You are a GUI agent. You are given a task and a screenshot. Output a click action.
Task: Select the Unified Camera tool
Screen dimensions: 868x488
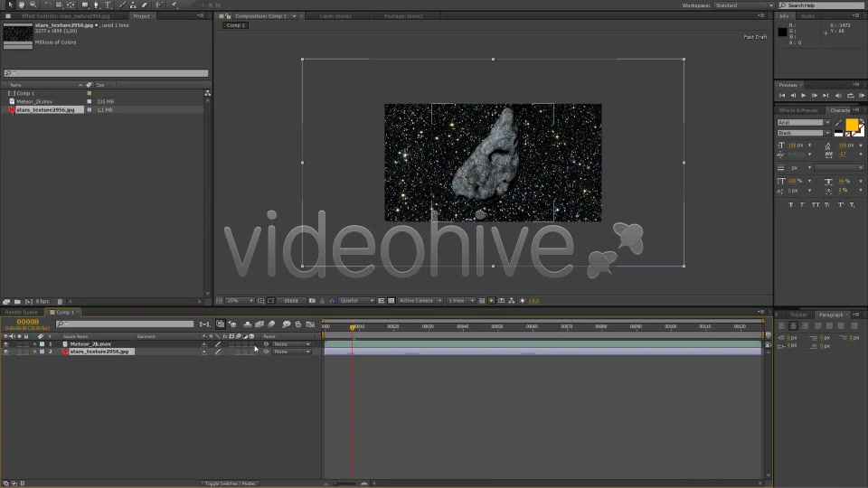(60, 5)
